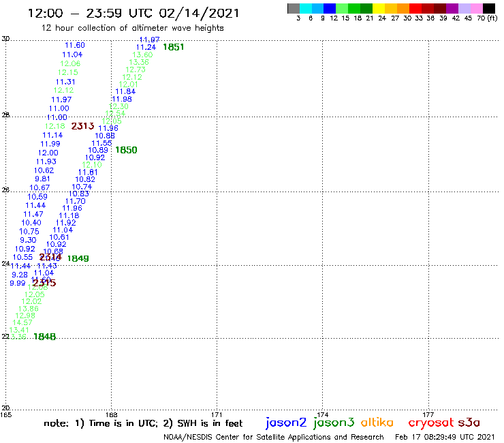Click the wave height value '9.28'
504x443 pixels.
pos(20,275)
